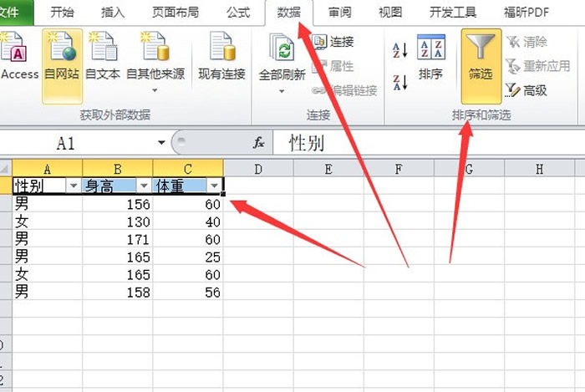Image resolution: width=585 pixels, height=392 pixels.
Task: Sort ascending A to Z icon
Action: point(400,50)
